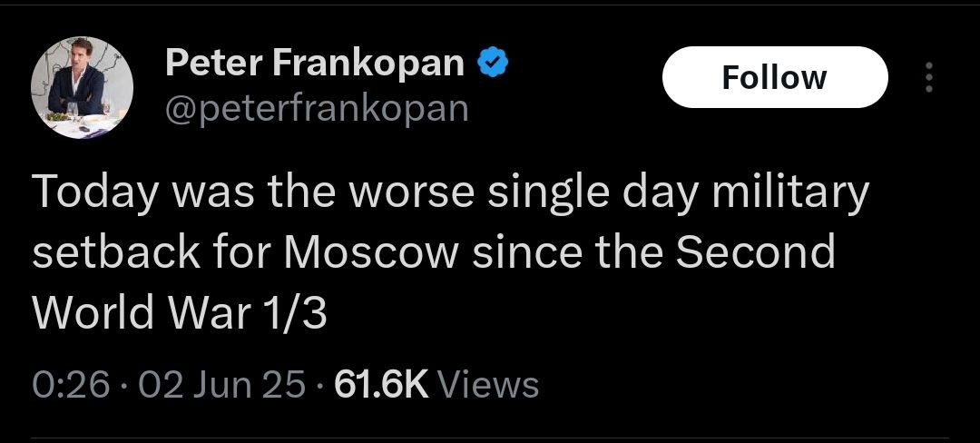The image size is (980, 443).
Task: Click the 1/3 thread marker in tweet
Action: pos(297,312)
